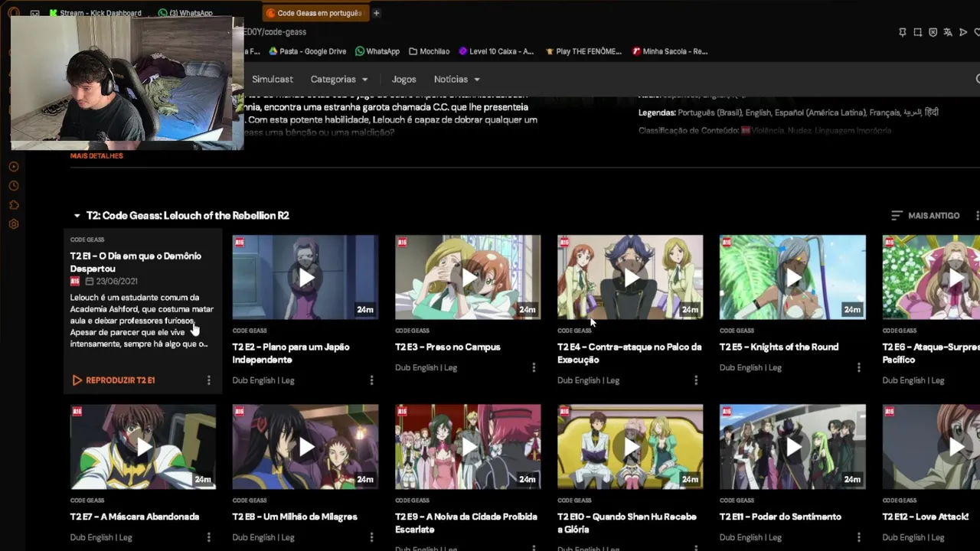Image resolution: width=980 pixels, height=551 pixels.
Task: Play the T2 E7 episode thumbnail
Action: (143, 447)
